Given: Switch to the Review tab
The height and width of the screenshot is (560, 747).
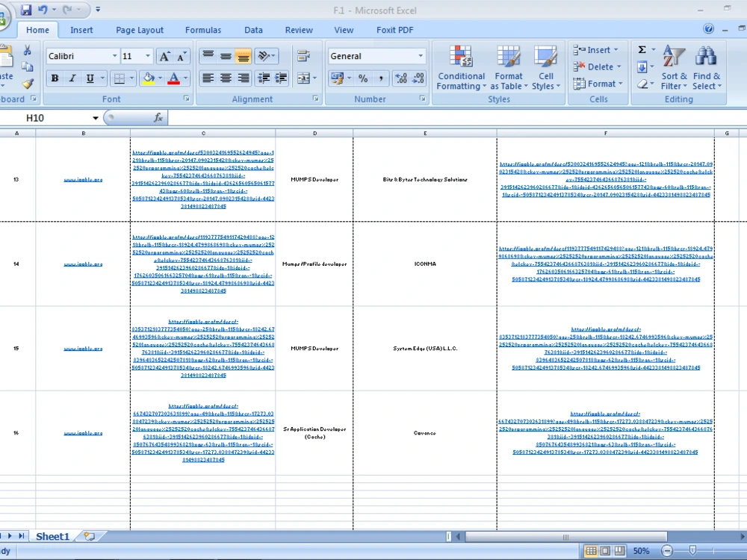Looking at the screenshot, I should 299,30.
